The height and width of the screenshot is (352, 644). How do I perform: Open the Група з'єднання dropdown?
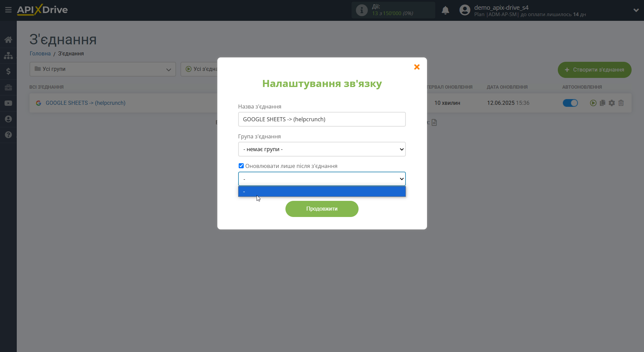point(322,149)
